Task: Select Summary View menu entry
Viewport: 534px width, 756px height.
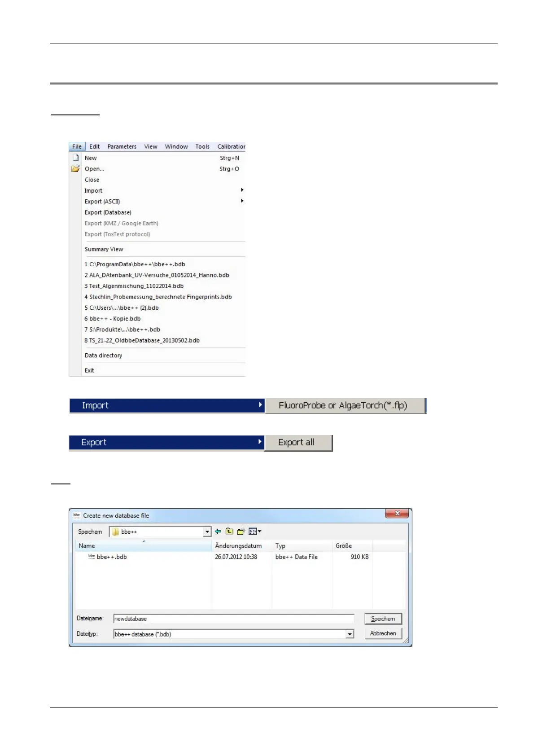Action: (104, 249)
